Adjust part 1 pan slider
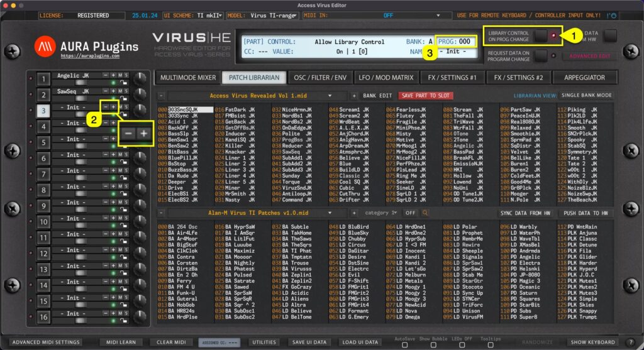The image size is (644, 350). tap(81, 83)
